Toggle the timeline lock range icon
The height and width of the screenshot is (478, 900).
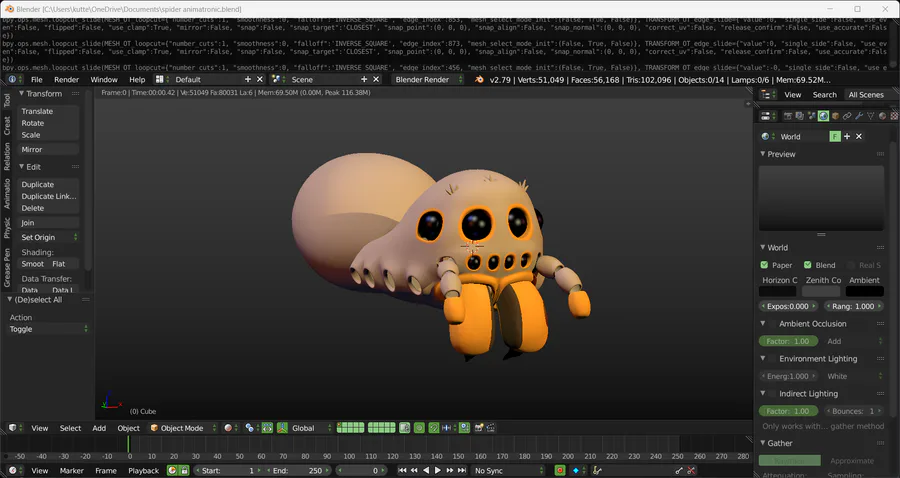click(x=184, y=471)
